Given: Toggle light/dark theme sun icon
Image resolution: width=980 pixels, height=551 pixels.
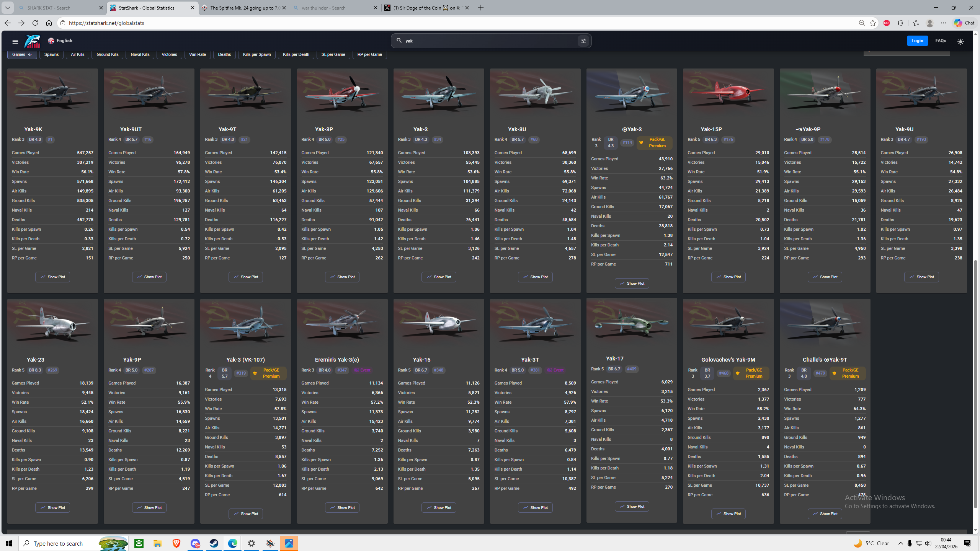Looking at the screenshot, I should [x=960, y=41].
